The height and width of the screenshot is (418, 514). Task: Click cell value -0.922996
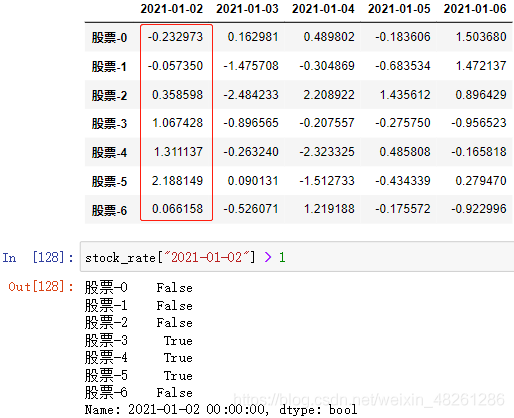pos(479,209)
